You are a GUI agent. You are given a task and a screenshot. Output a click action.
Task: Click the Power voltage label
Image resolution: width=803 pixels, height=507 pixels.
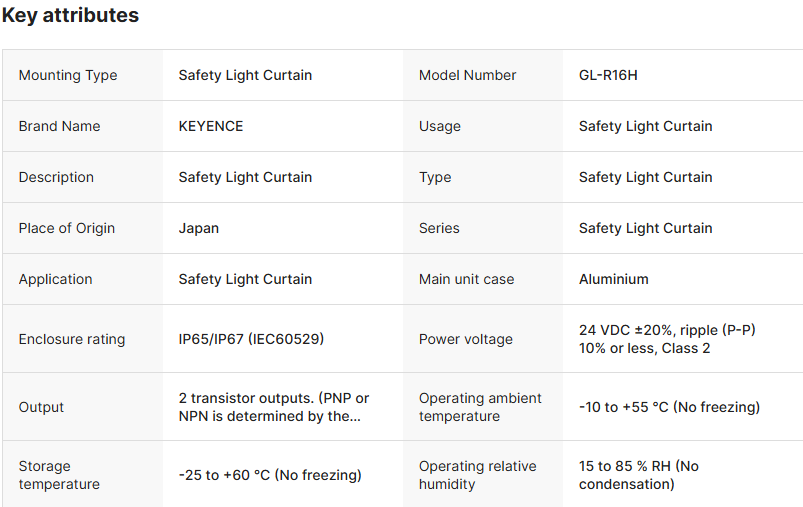[466, 339]
